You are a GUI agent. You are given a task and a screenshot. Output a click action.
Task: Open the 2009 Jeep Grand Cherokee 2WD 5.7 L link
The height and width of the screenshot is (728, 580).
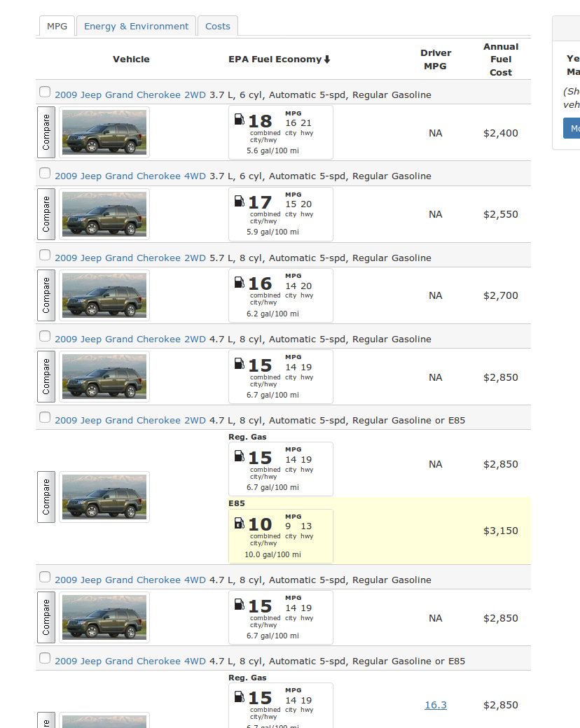[130, 258]
